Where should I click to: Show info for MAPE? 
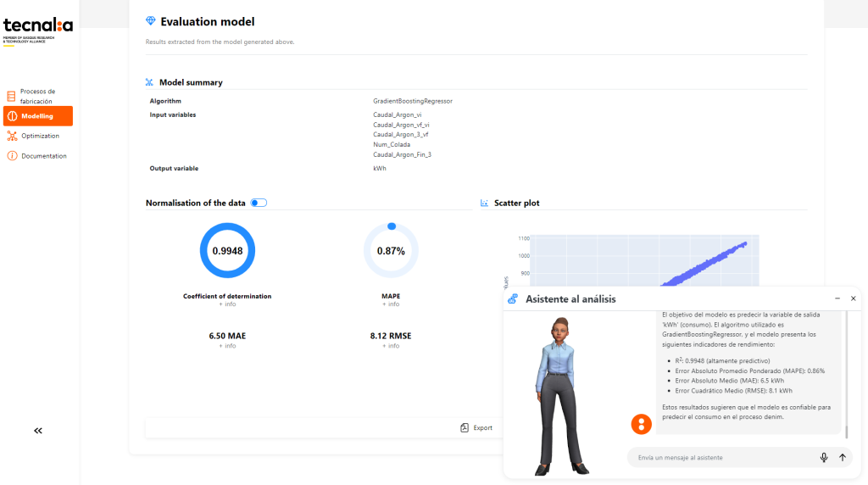coord(391,304)
